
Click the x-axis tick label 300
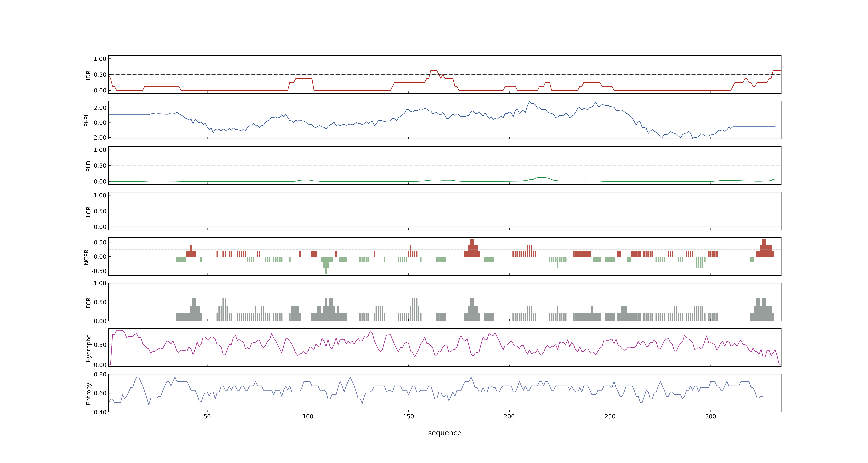[x=711, y=416]
